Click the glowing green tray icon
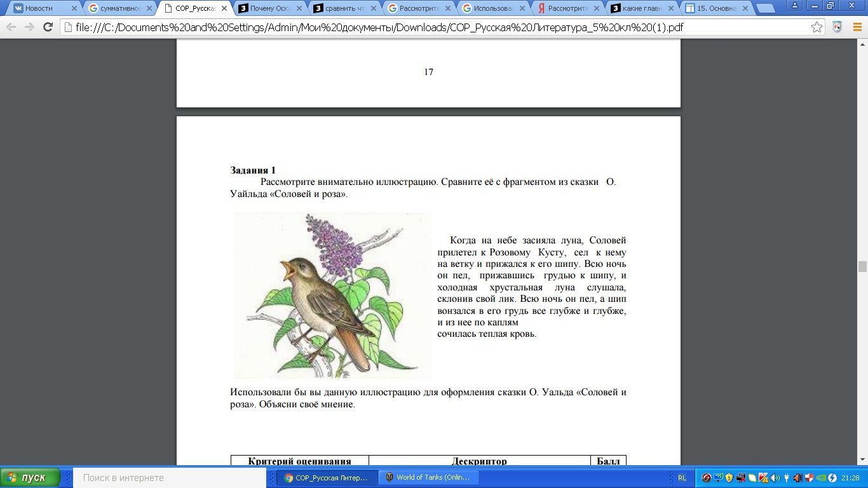Viewport: 868px width, 488px height. click(x=752, y=478)
